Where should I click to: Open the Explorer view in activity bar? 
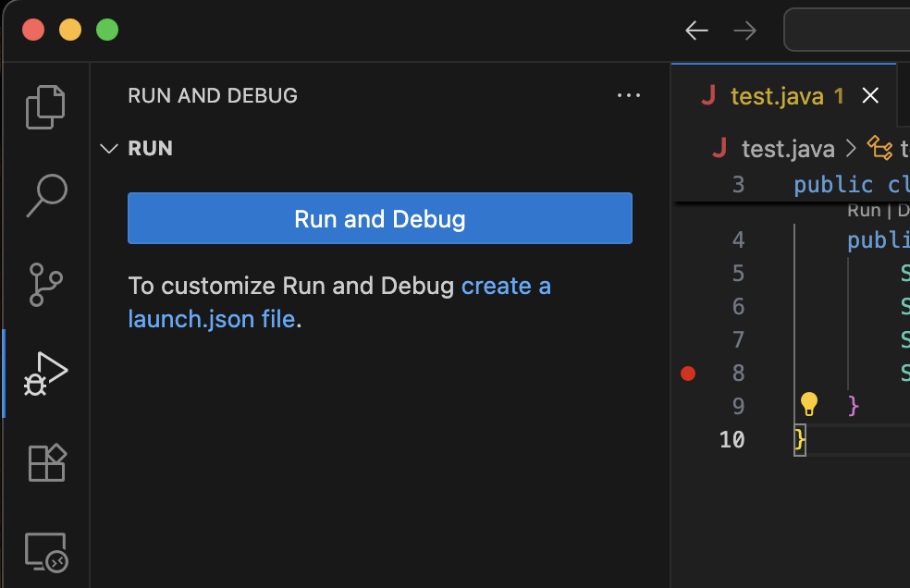click(x=45, y=106)
